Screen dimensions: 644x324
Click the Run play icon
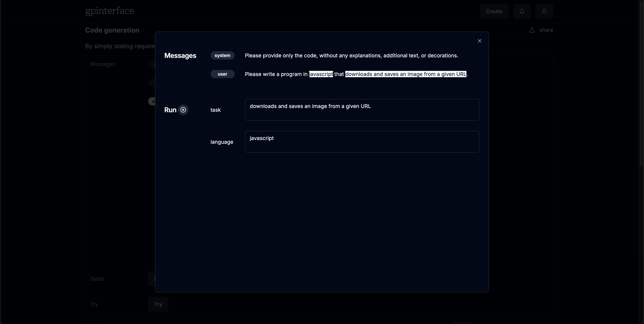(x=183, y=110)
